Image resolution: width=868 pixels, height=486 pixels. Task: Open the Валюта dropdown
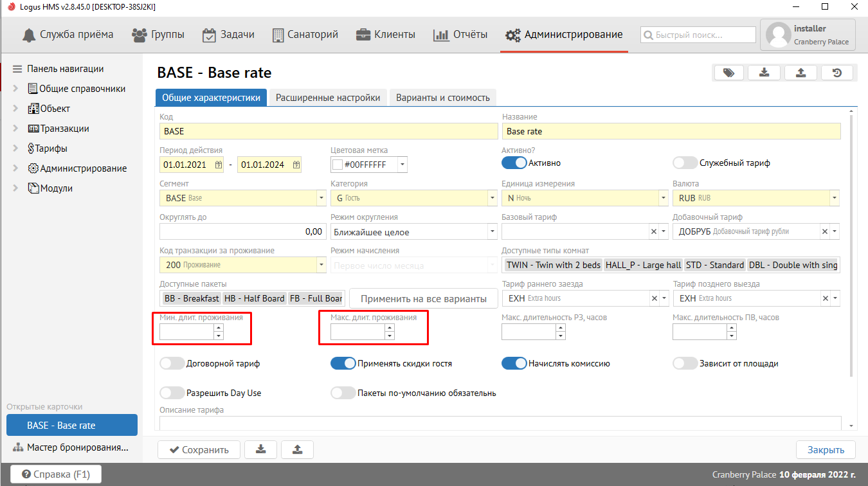pyautogui.click(x=834, y=199)
